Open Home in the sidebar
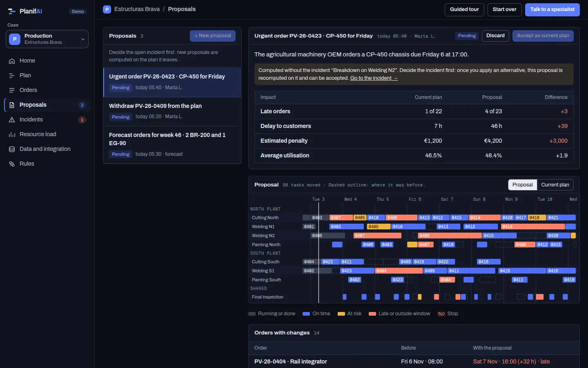588x368 pixels. tap(47, 61)
